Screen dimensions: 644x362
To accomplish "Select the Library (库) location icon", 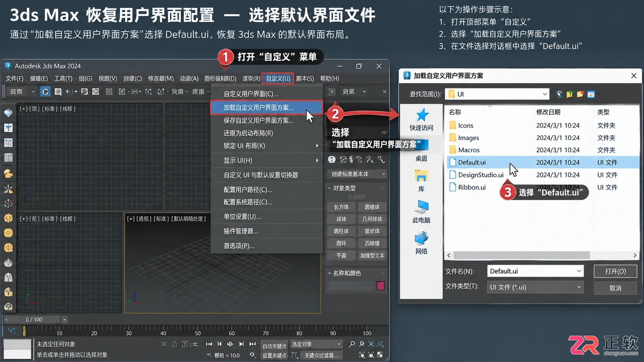I will (421, 176).
